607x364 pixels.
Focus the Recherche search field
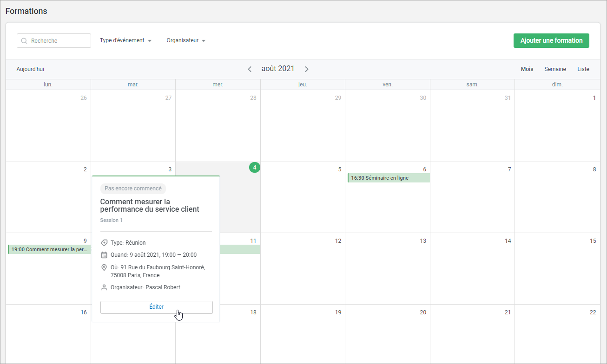click(x=59, y=41)
